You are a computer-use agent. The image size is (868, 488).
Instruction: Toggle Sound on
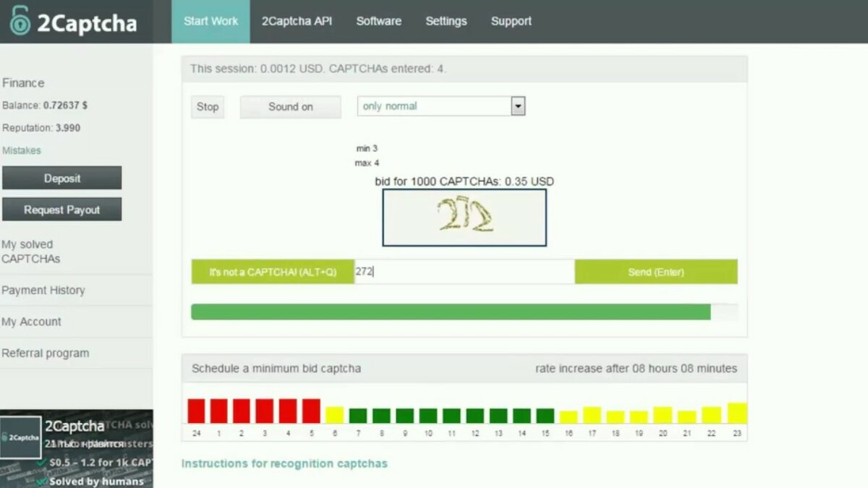point(290,106)
